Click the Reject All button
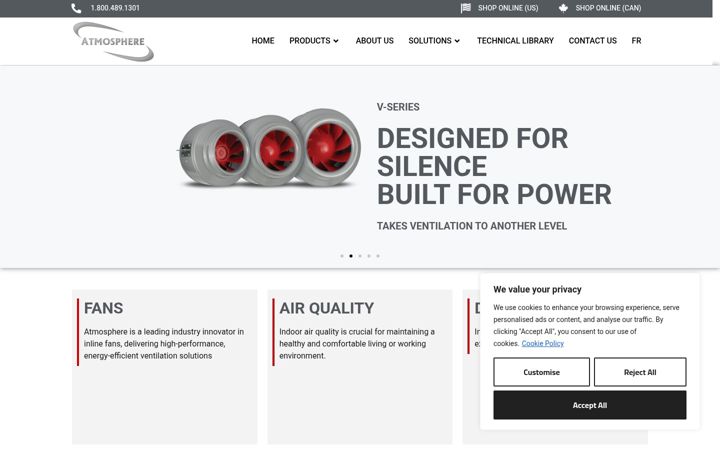 [x=640, y=372]
